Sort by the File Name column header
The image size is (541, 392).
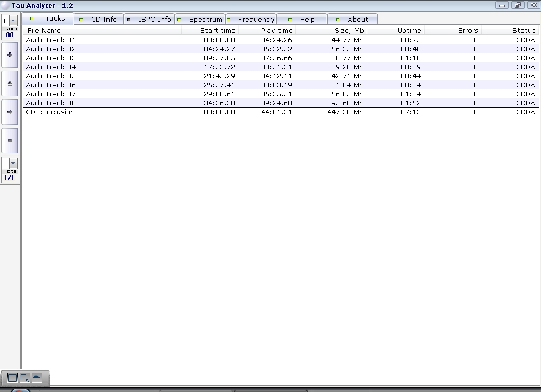coord(44,31)
